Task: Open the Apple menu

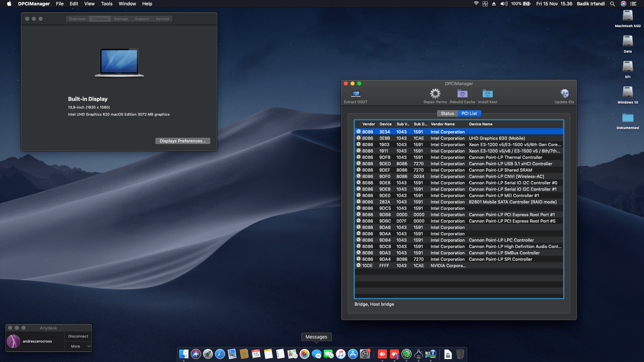Action: (9, 4)
